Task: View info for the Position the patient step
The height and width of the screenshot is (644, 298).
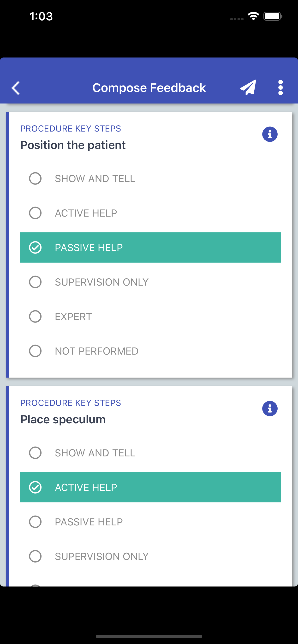Action: pos(270,134)
